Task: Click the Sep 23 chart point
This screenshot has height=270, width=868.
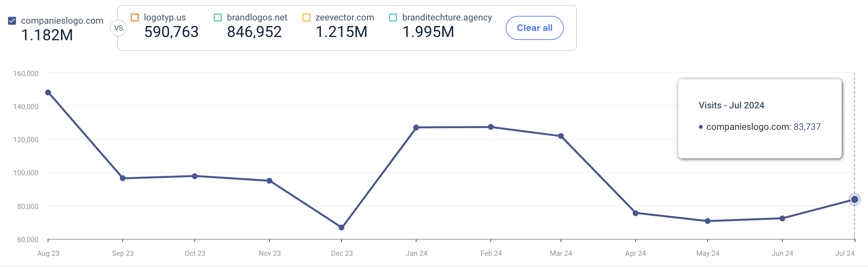Action: [123, 178]
